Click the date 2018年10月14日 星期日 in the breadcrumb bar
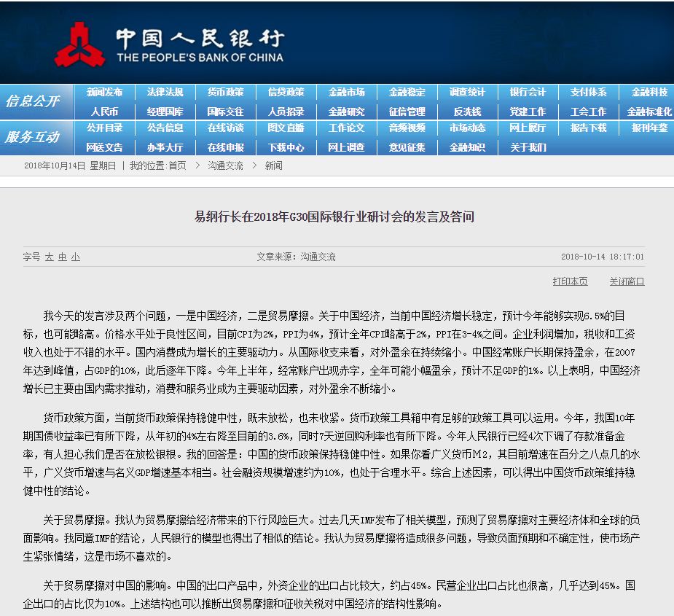Image resolution: width=674 pixels, height=616 pixels. click(x=70, y=165)
